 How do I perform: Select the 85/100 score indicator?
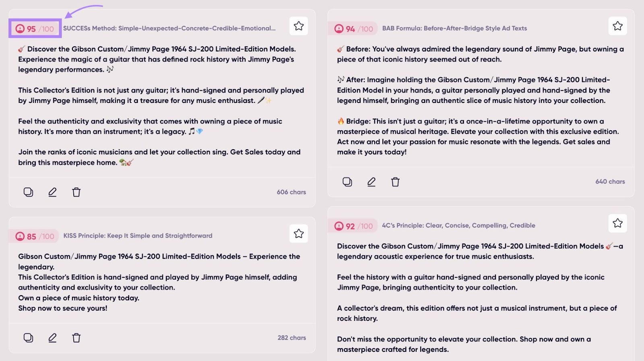[35, 236]
